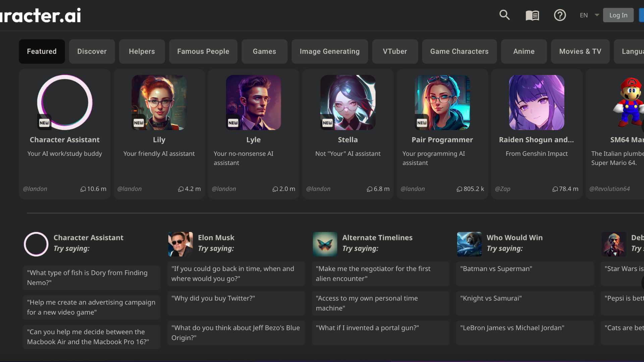Switch to the Game Characters tab
The width and height of the screenshot is (644, 362).
click(459, 51)
